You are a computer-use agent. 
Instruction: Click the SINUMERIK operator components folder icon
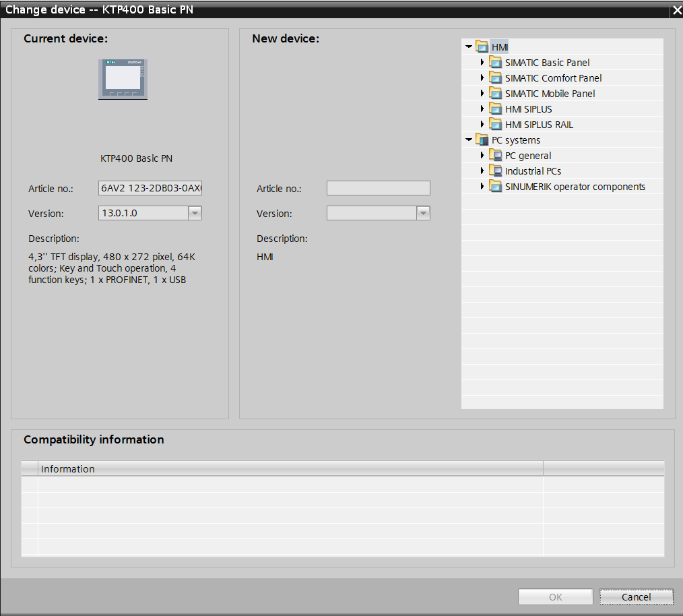[x=495, y=187]
